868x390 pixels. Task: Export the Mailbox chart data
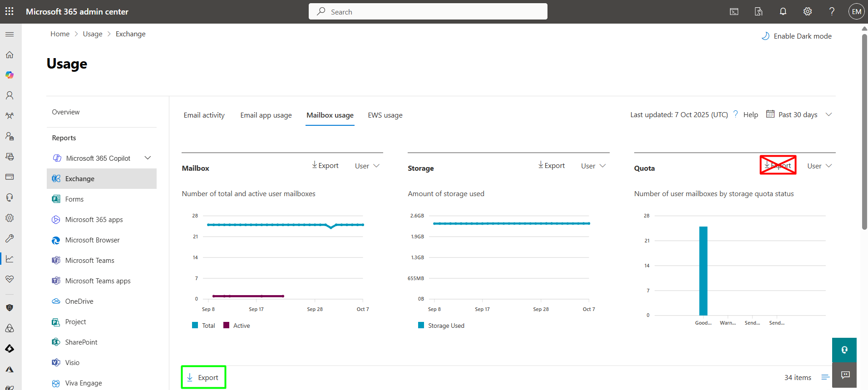[325, 165]
